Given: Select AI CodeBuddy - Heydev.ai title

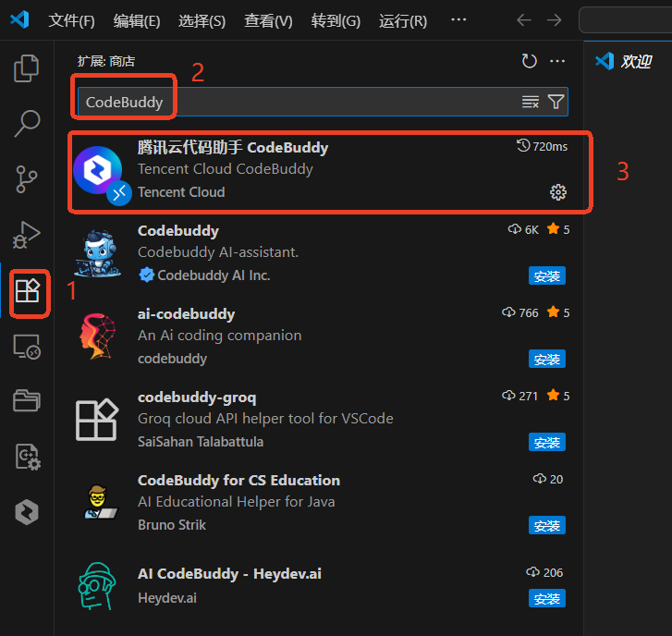Looking at the screenshot, I should coord(229,573).
